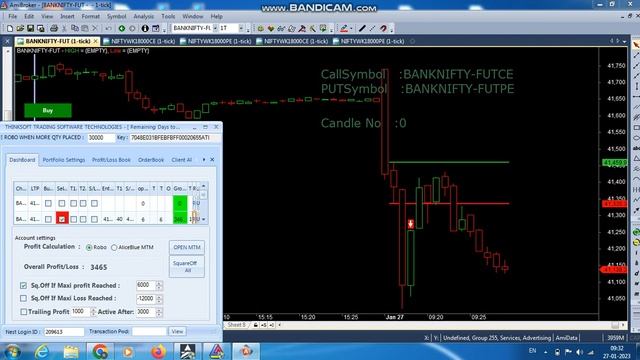Increase Trailing Profit 1000 stepper
This screenshot has height=360, width=640.
click(x=93, y=310)
